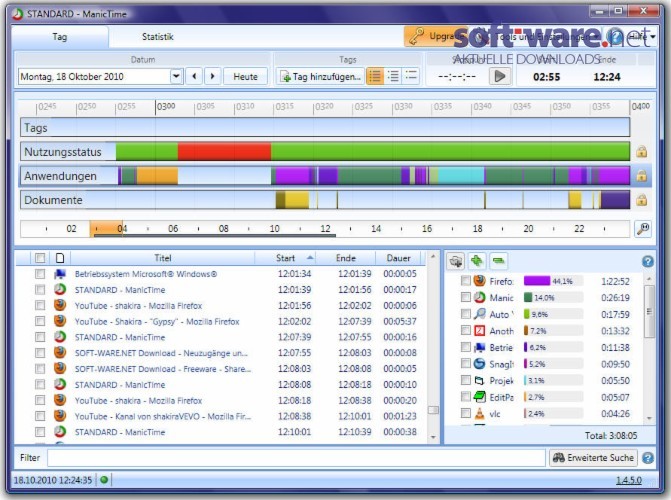
Task: Toggle lock on Nutzungsstatus timeline
Action: pyautogui.click(x=641, y=152)
